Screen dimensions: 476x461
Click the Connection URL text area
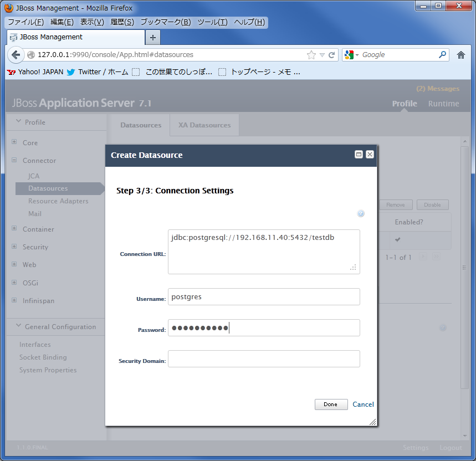pyautogui.click(x=264, y=252)
